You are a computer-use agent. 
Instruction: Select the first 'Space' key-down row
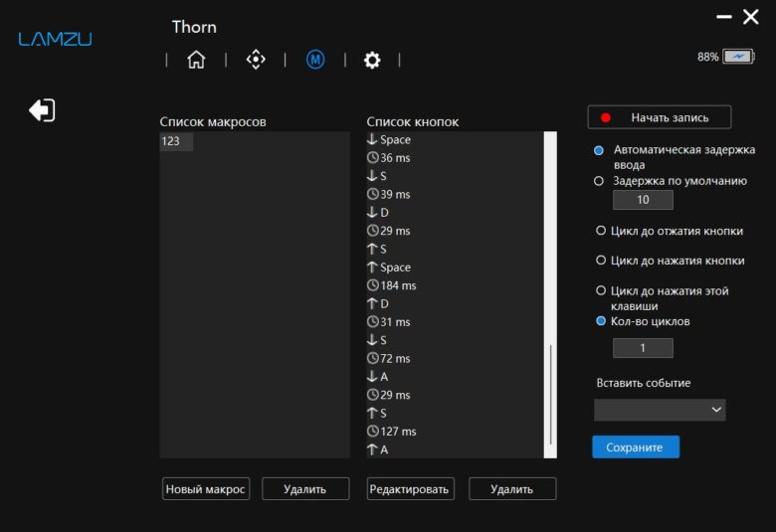point(455,139)
